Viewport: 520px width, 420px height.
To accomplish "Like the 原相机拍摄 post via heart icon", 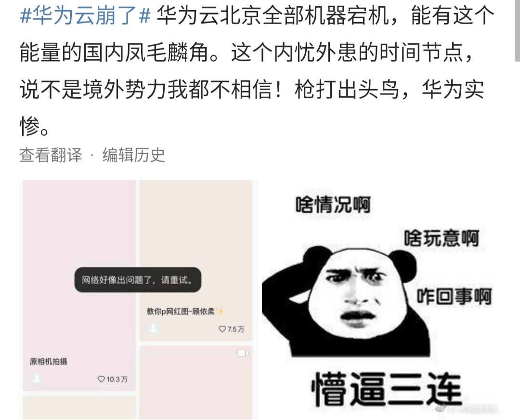I will point(102,379).
